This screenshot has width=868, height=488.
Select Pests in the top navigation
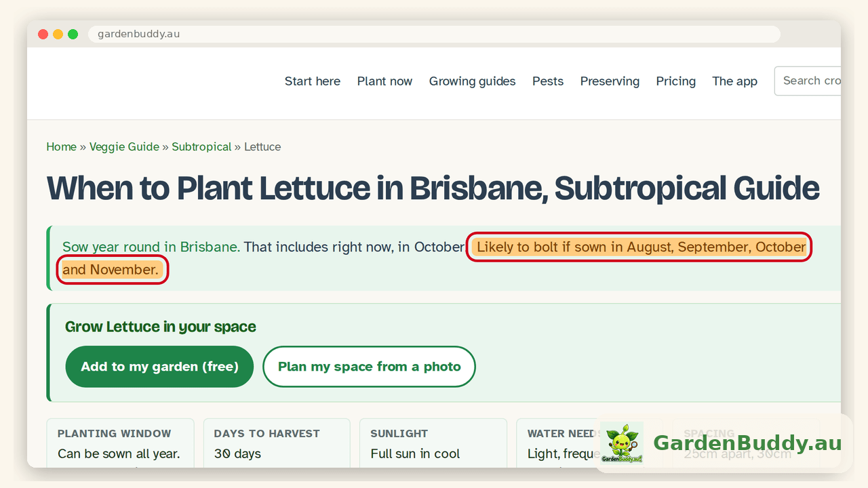[548, 81]
